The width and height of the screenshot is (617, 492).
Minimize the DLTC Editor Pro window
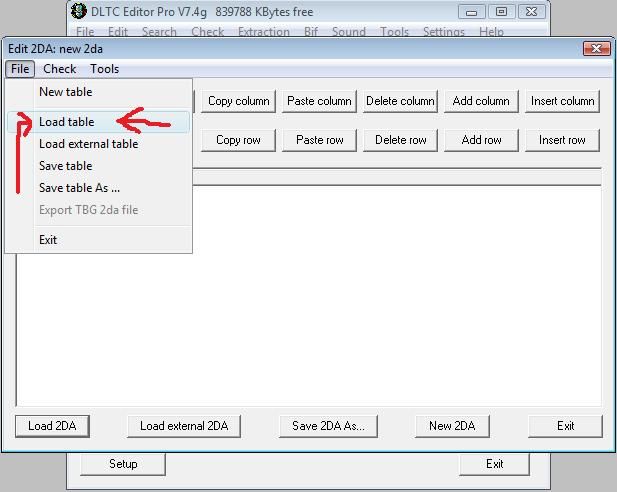471,12
